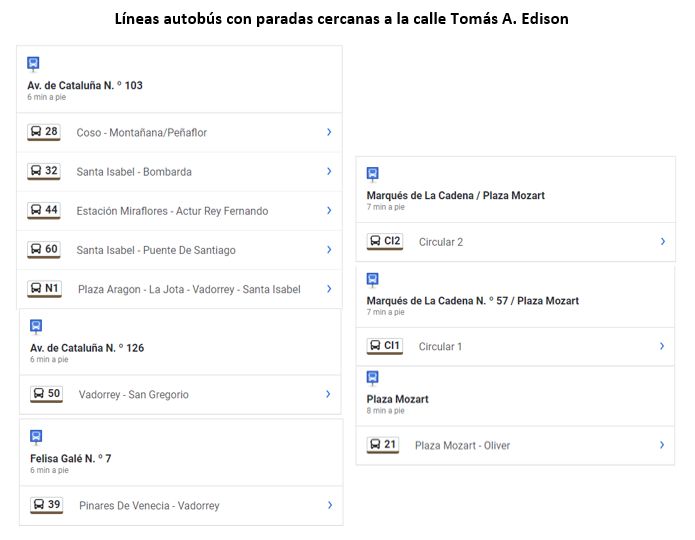Click the bus stop icon above Av. de Cataluña N.º 103

(x=33, y=63)
